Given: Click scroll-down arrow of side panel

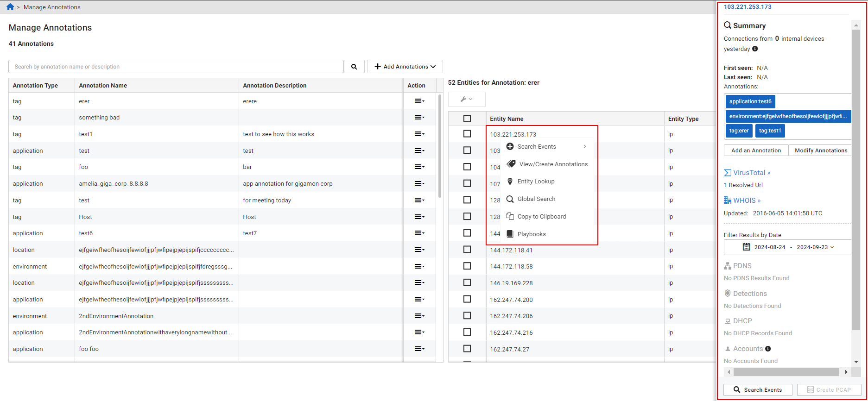Looking at the screenshot, I should click(856, 362).
